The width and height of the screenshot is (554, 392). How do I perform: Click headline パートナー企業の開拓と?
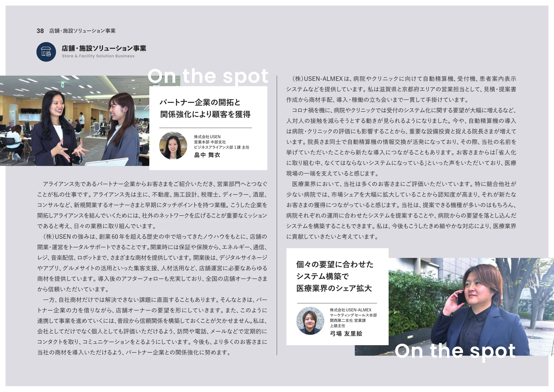[200, 103]
